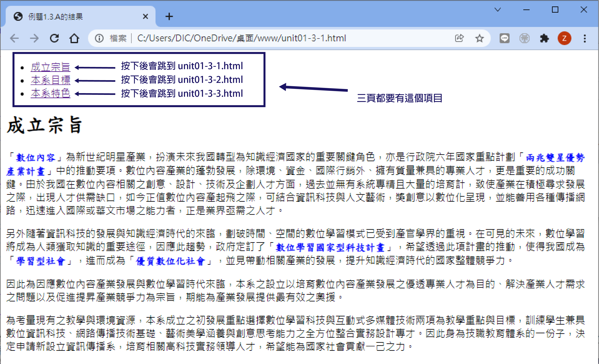Share this page icon
Image resolution: width=599 pixels, height=364 pixels.
(x=459, y=38)
